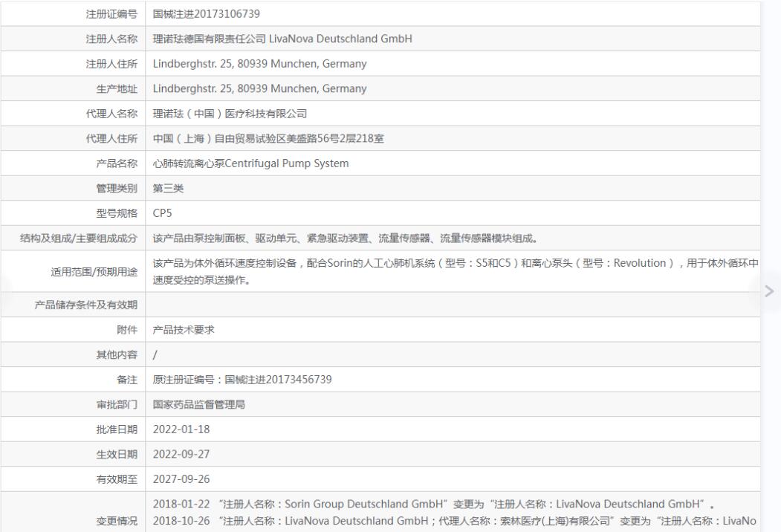Click the 生产地址 label
781x532 pixels.
point(117,88)
